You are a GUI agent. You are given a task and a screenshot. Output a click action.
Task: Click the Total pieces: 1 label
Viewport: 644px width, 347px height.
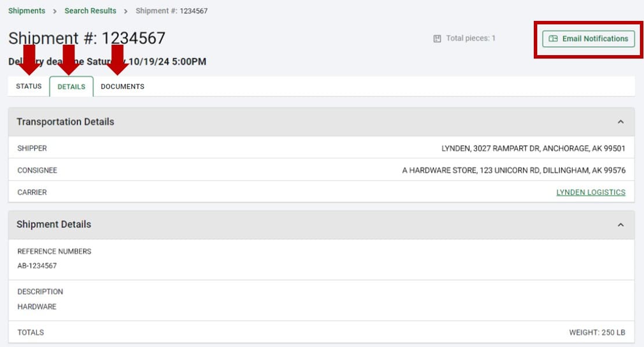point(471,39)
